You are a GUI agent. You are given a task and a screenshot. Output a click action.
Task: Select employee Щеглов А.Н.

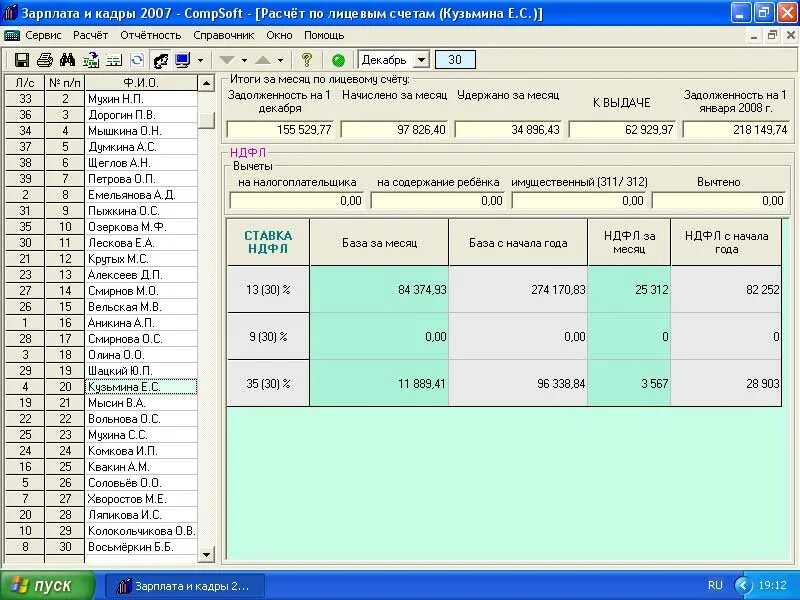click(141, 163)
